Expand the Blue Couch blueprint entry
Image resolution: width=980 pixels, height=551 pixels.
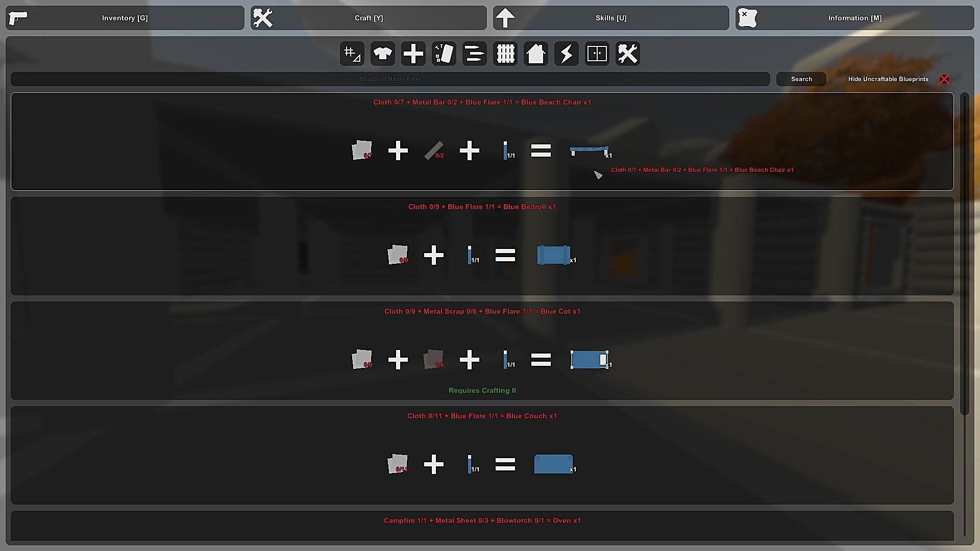point(482,416)
